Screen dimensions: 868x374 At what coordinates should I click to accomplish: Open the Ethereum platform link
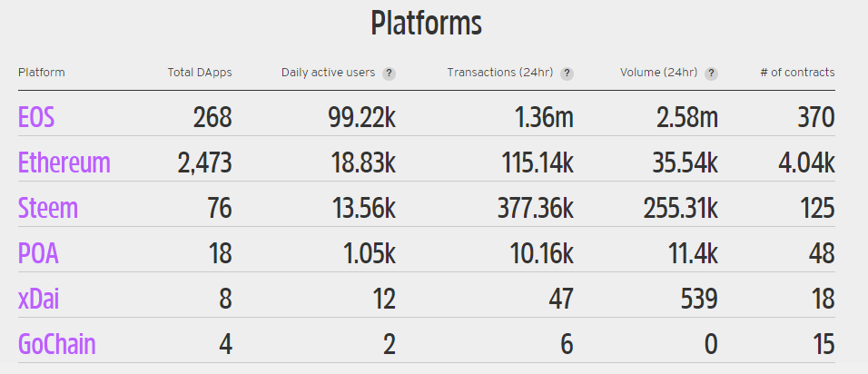pos(64,162)
